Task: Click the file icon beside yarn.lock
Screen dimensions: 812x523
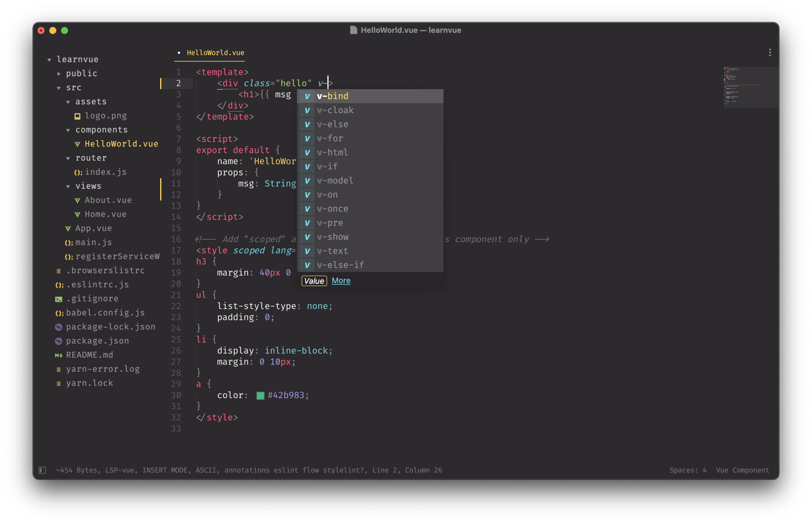Action: 58,384
